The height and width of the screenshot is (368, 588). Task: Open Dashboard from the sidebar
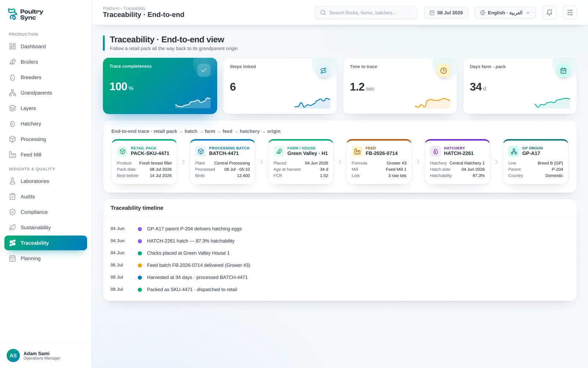(46, 46)
